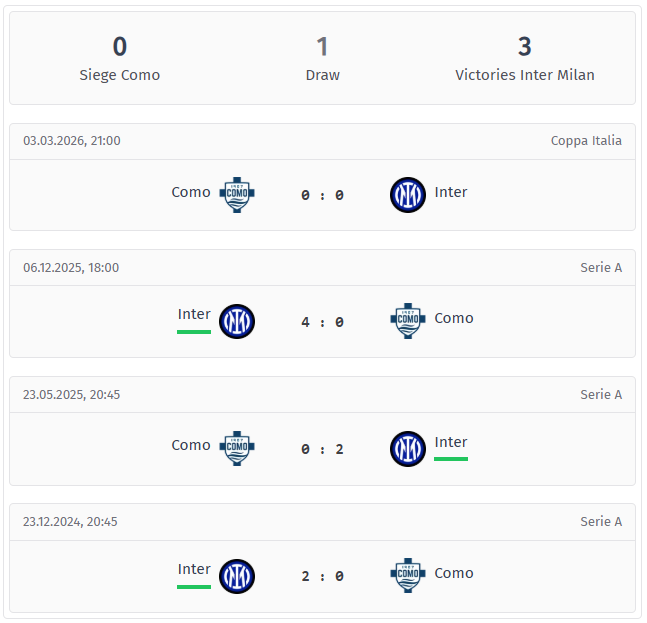Click Como team name in 03.03.2026 match
Image resolution: width=647 pixels, height=623 pixels.
point(191,192)
